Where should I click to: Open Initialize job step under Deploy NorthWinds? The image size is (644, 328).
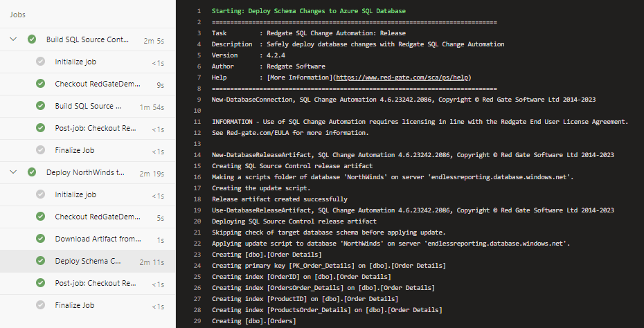[75, 194]
